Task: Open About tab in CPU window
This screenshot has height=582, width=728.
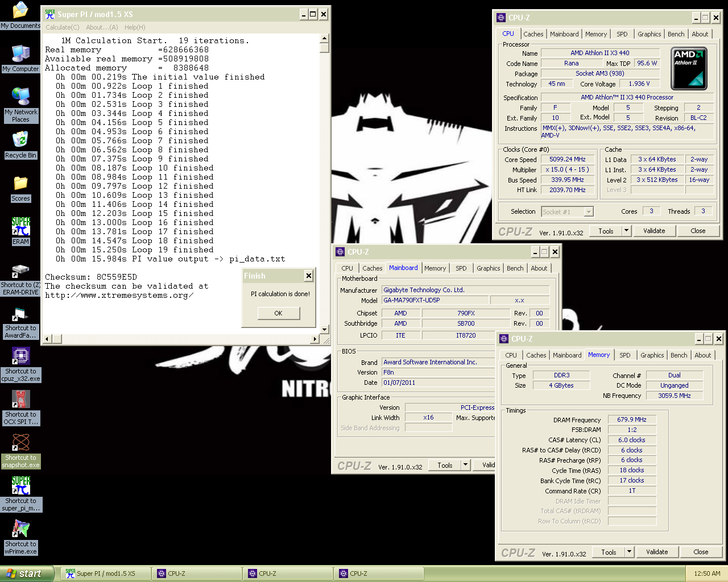Action: (x=700, y=34)
